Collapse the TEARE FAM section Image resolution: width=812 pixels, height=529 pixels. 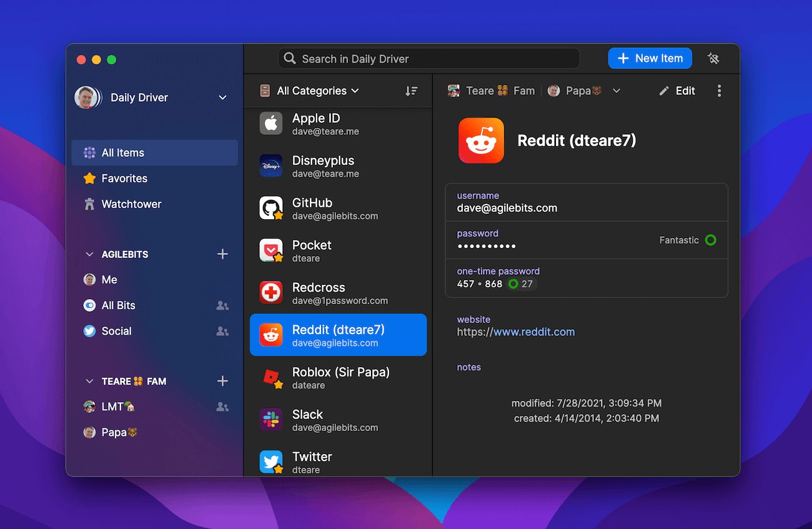pos(89,381)
